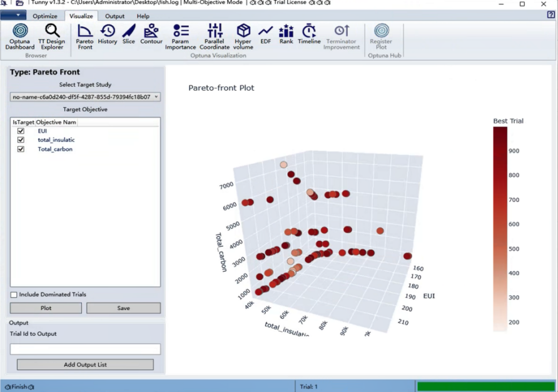Select the total_insulatic row text
Image resolution: width=558 pixels, height=392 pixels.
(x=56, y=140)
